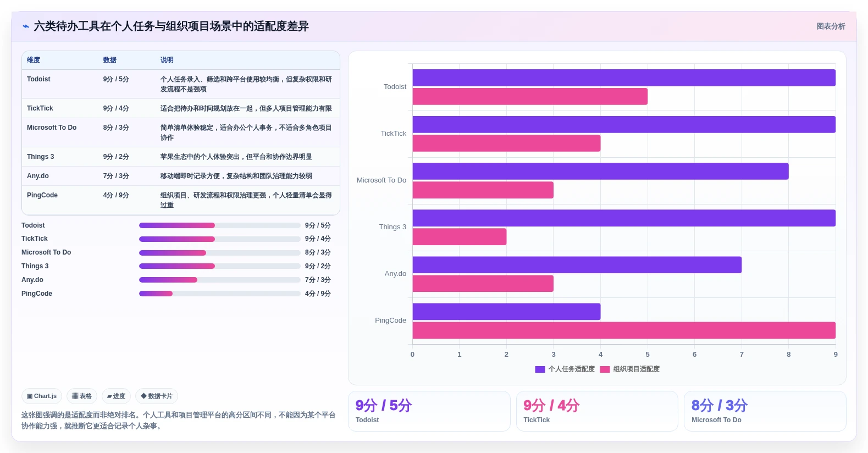
Task: Click the 7分 / 3分 table cell
Action: (116, 176)
